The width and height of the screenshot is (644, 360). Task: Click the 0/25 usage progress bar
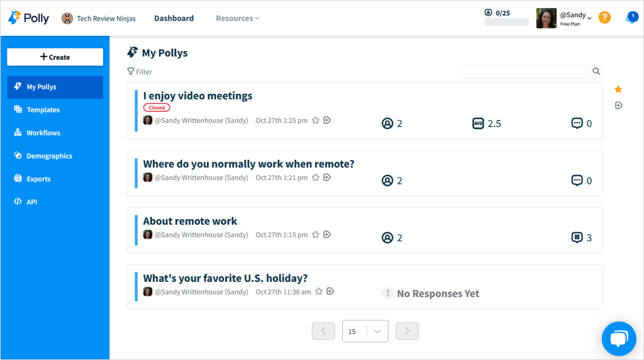click(506, 22)
